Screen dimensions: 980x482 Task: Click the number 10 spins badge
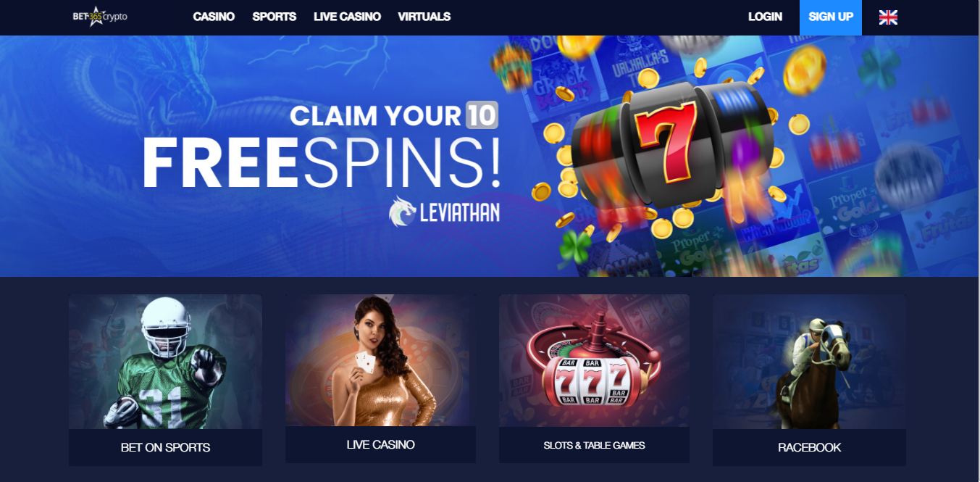click(482, 115)
